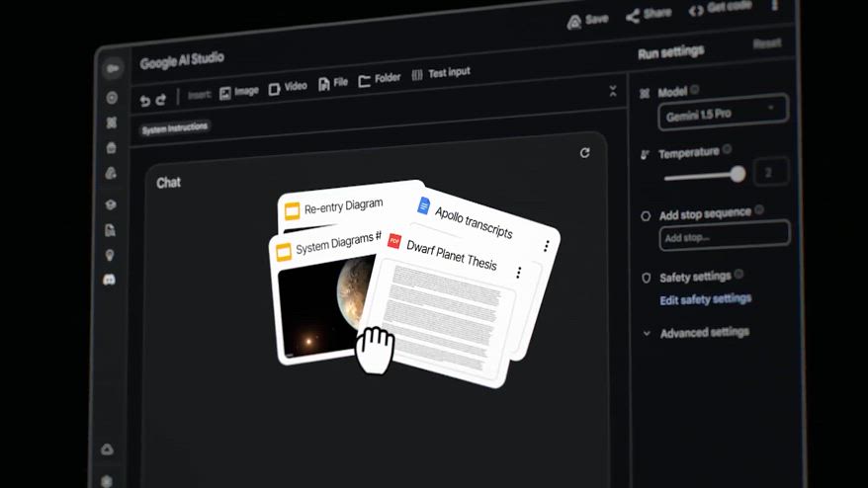Screen dimensions: 868x488
Task: Expand the Advanced settings section
Action: point(697,333)
